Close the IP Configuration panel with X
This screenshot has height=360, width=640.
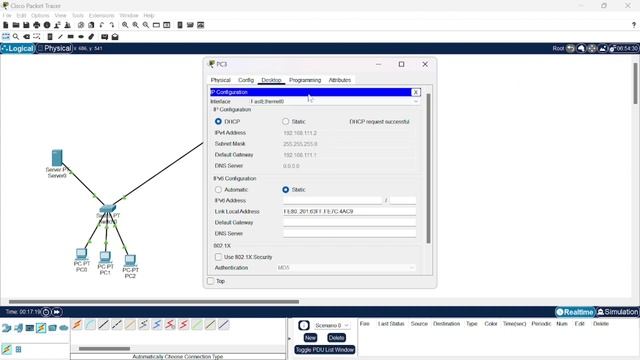(x=416, y=92)
